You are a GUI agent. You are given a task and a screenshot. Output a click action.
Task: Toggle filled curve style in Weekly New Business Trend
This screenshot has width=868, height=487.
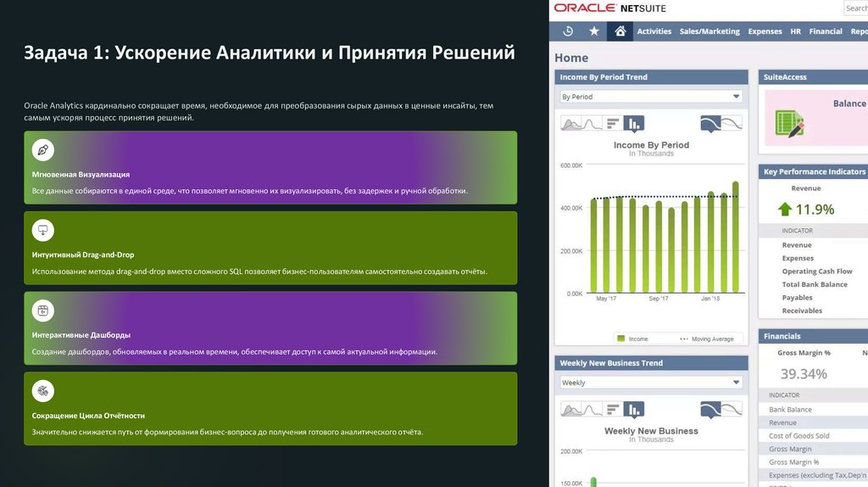pos(710,410)
